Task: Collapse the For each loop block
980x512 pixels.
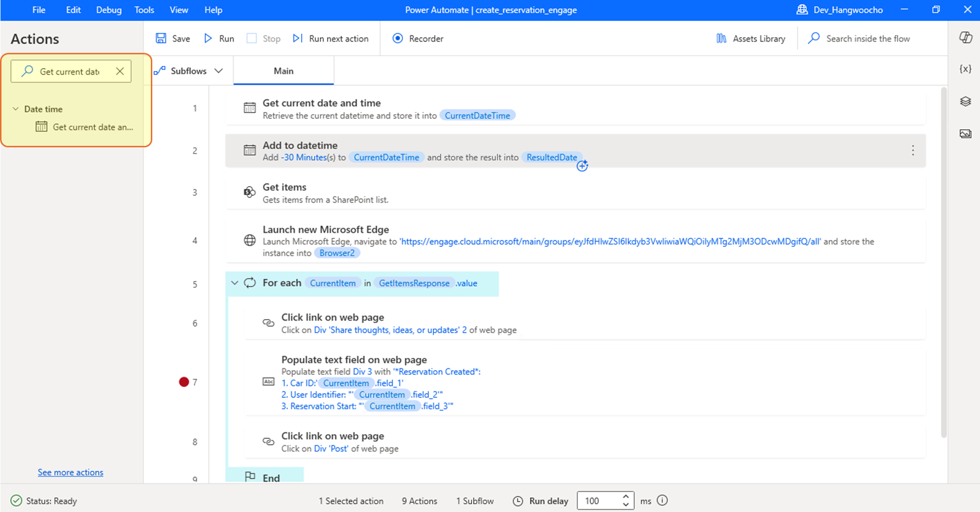Action: [235, 283]
